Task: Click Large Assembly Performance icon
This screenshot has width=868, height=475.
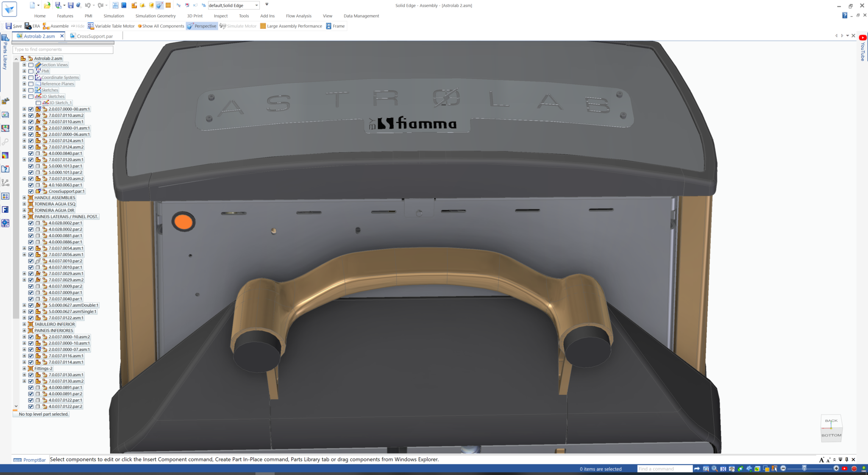Action: point(263,26)
